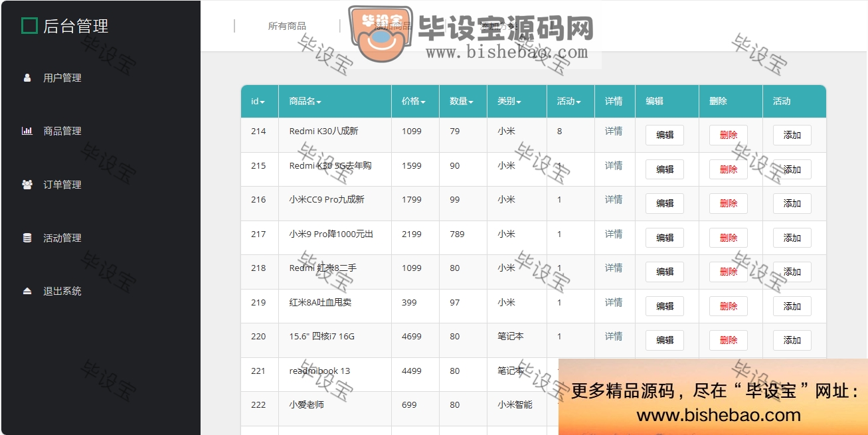Viewport: 868px width, 435px height.
Task: Click the green square logo beside 后台管理
Action: click(29, 26)
